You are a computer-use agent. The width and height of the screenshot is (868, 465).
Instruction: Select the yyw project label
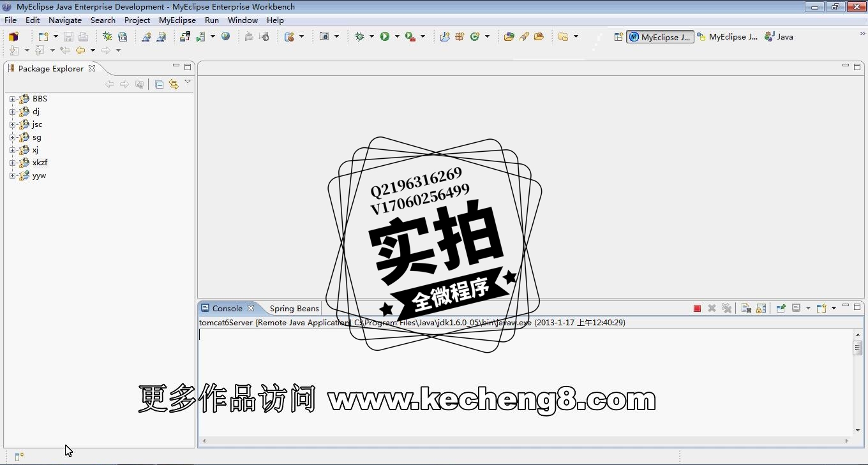[x=39, y=175]
